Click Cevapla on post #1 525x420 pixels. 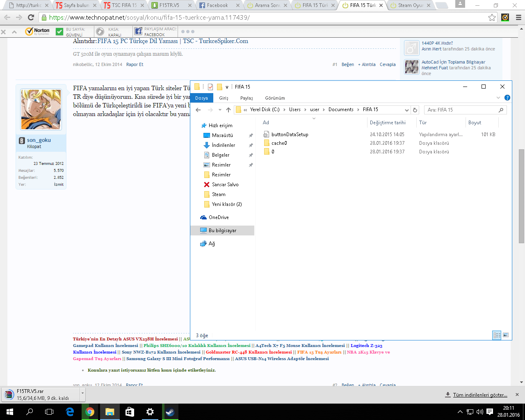(x=388, y=64)
